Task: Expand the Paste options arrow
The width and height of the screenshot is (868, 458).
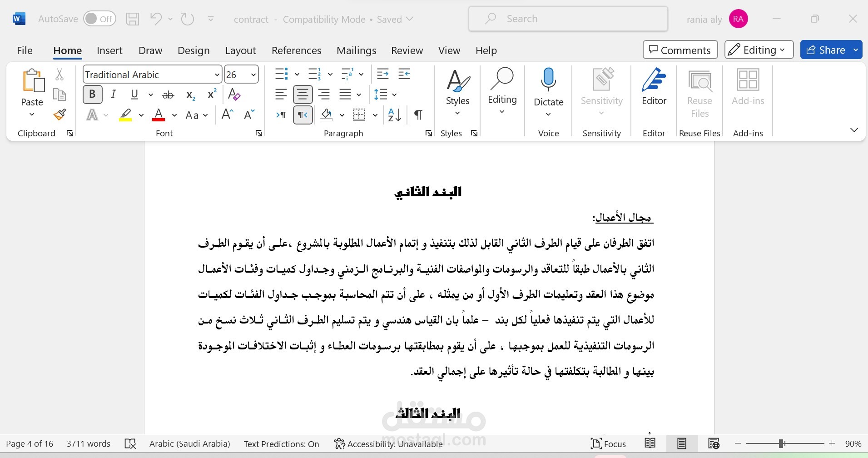Action: (32, 114)
